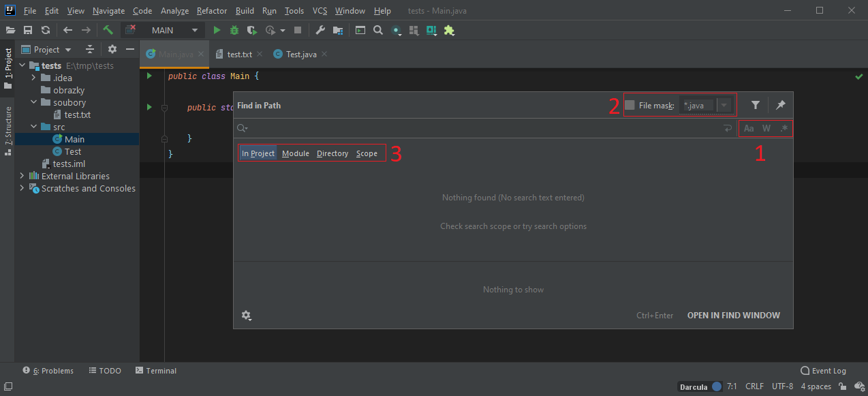Switch to the test.txt editor tab

coord(238,53)
